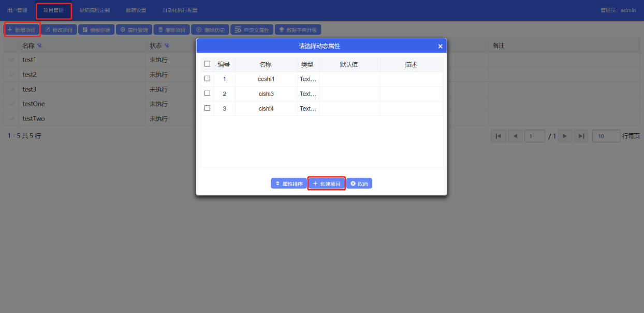Open the 缺陷流程定制 tab
Image resolution: width=644 pixels, height=313 pixels.
95,10
